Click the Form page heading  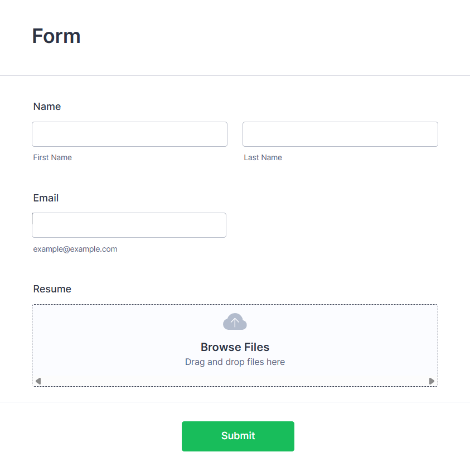tap(56, 36)
